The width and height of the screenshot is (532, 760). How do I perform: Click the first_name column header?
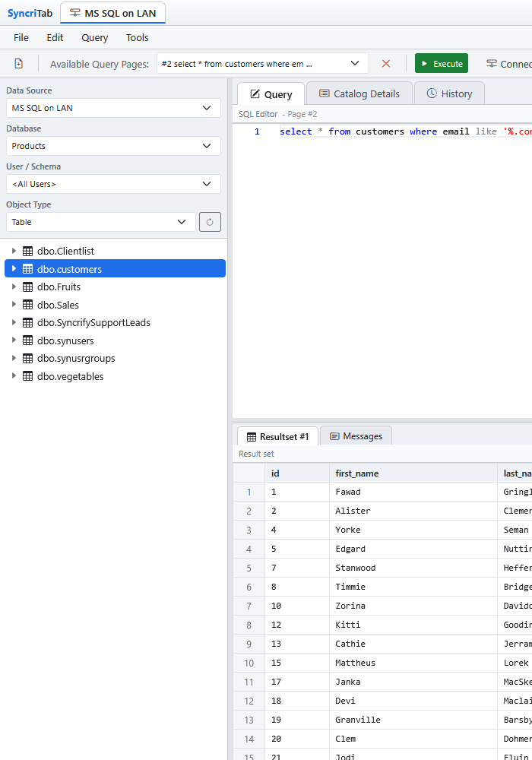pyautogui.click(x=413, y=473)
